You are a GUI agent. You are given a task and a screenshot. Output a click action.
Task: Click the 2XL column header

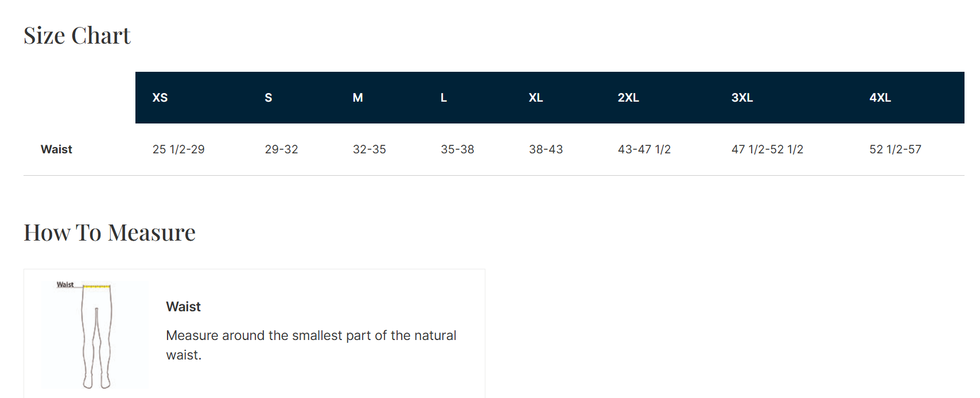[628, 98]
